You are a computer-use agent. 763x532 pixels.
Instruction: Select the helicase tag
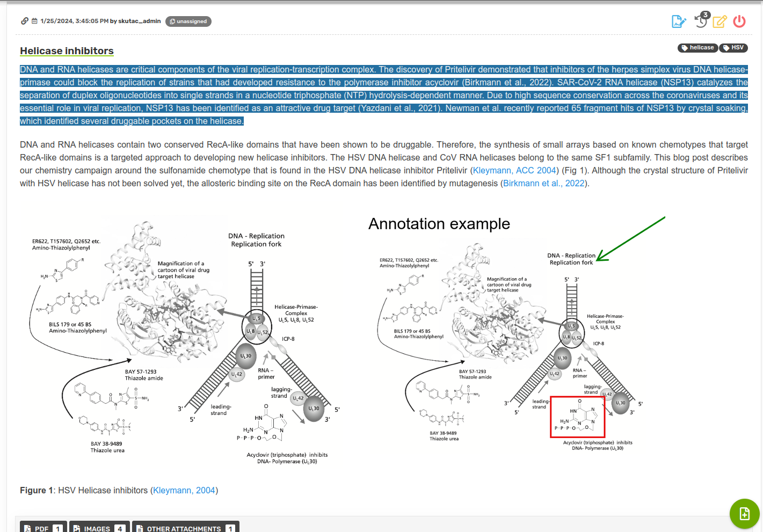click(697, 48)
